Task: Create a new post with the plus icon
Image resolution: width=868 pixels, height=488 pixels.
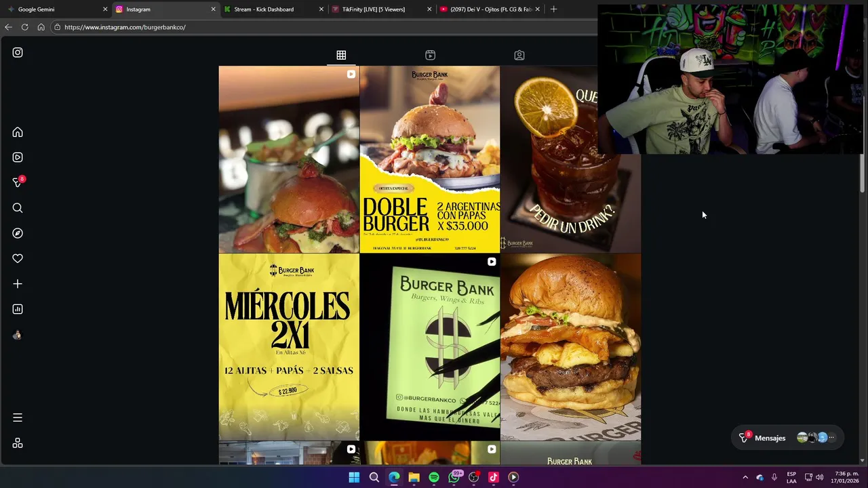Action: click(18, 284)
